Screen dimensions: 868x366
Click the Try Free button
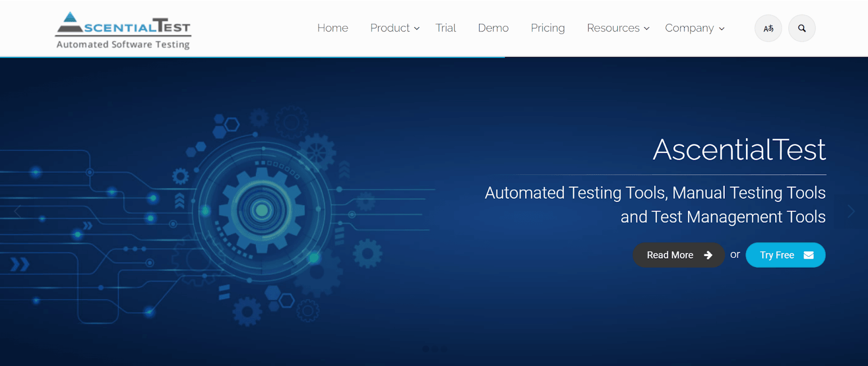tap(786, 255)
